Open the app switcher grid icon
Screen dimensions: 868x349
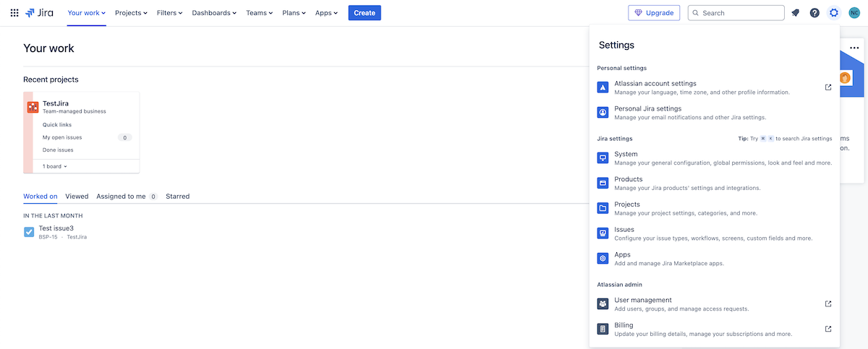coord(14,13)
